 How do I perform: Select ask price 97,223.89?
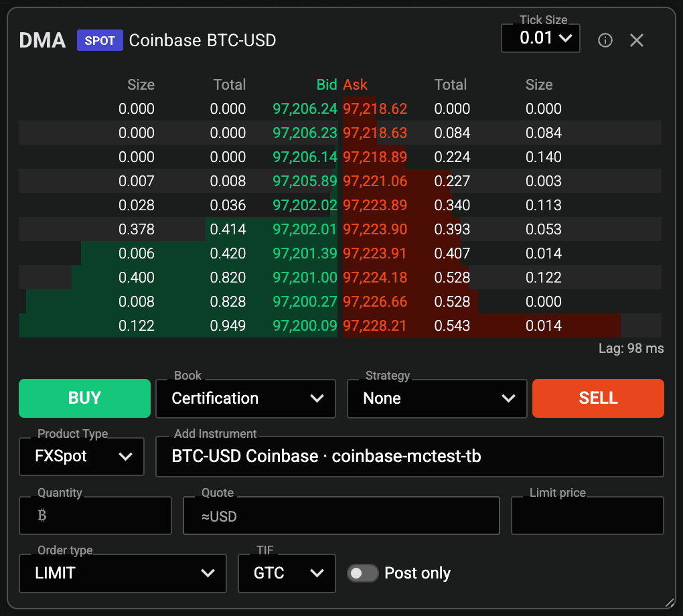click(375, 205)
